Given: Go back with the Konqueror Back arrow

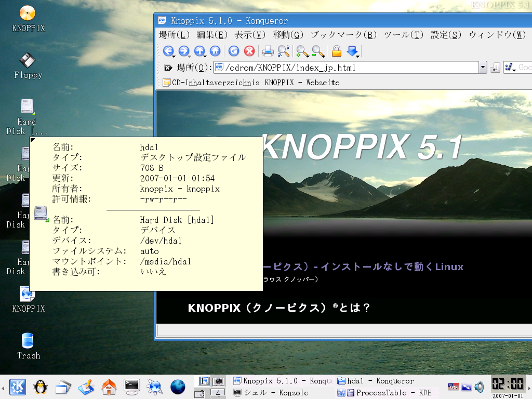Looking at the screenshot, I should click(168, 51).
